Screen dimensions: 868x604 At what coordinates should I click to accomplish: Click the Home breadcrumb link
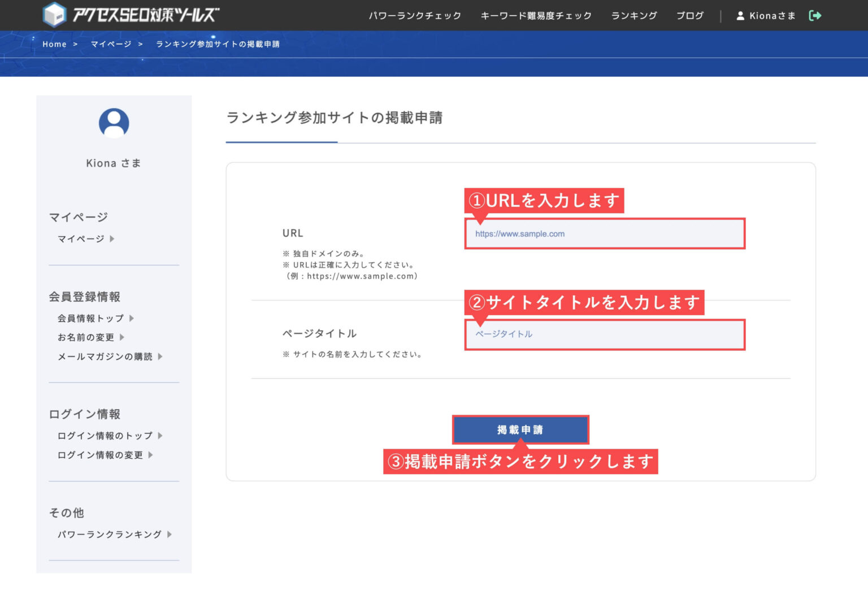[x=54, y=44]
